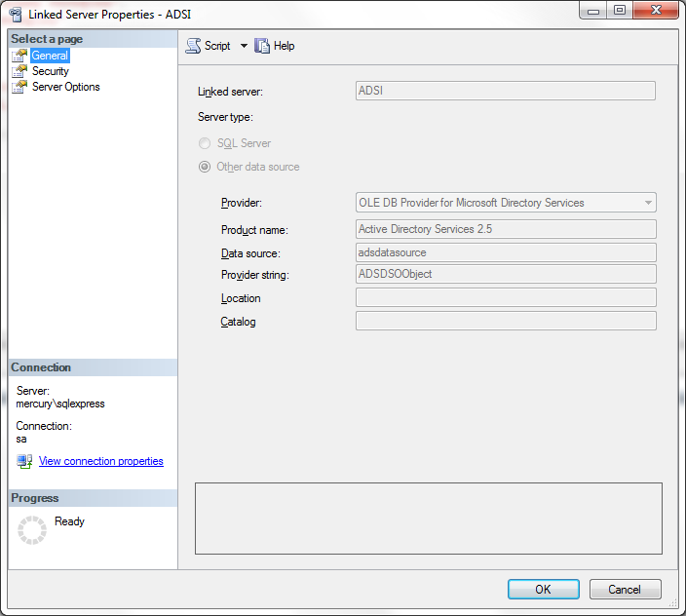The width and height of the screenshot is (686, 616).
Task: Open the General page
Action: tap(50, 56)
